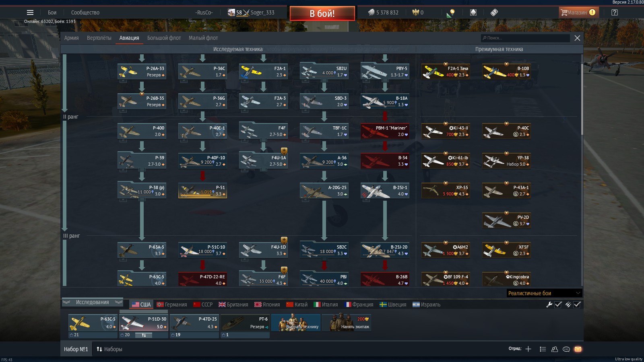Expand the SB2U aircraft group

[324, 80]
